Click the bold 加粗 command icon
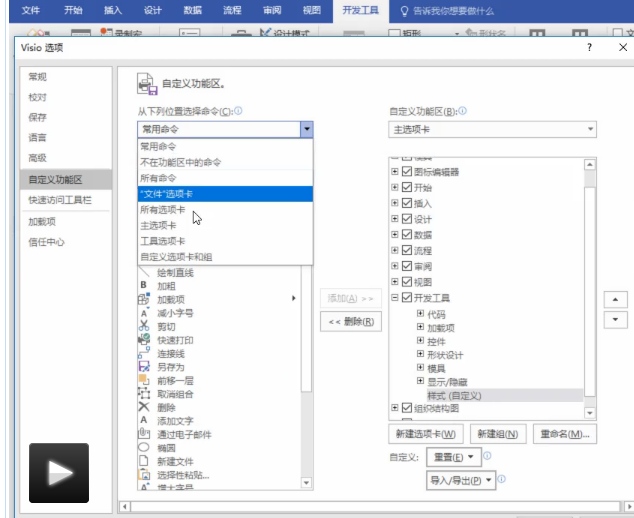The height and width of the screenshot is (518, 634). 144,285
